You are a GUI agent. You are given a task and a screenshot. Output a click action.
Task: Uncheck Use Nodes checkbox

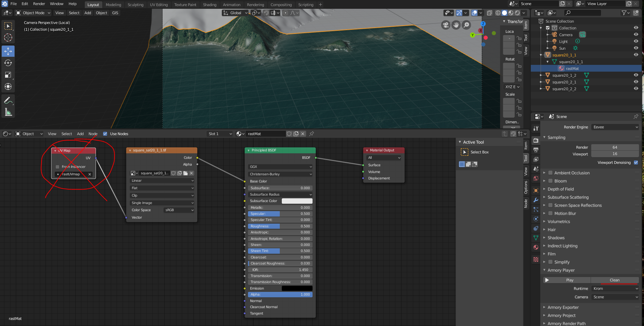coord(105,134)
